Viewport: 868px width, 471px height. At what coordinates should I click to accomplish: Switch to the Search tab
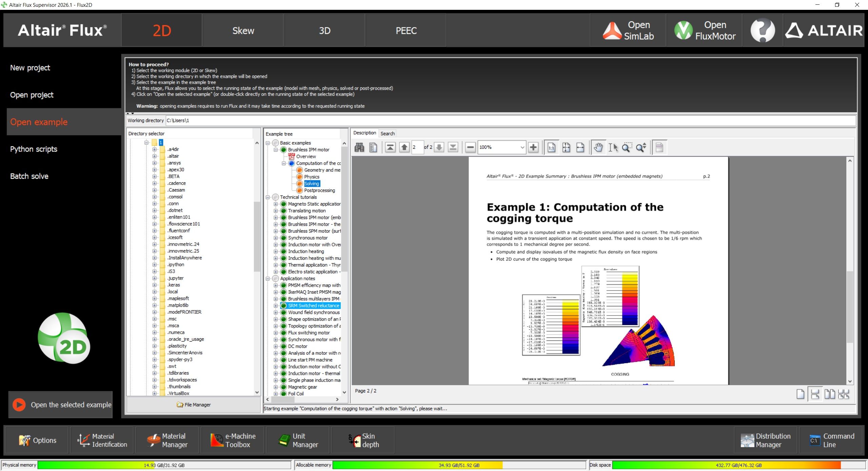pos(388,134)
